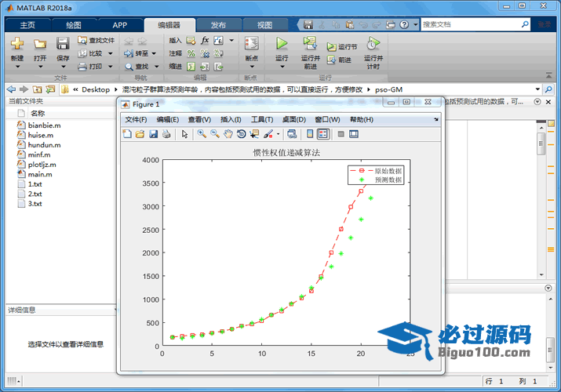
Task: Click the up one folder icon
Action: [37, 89]
